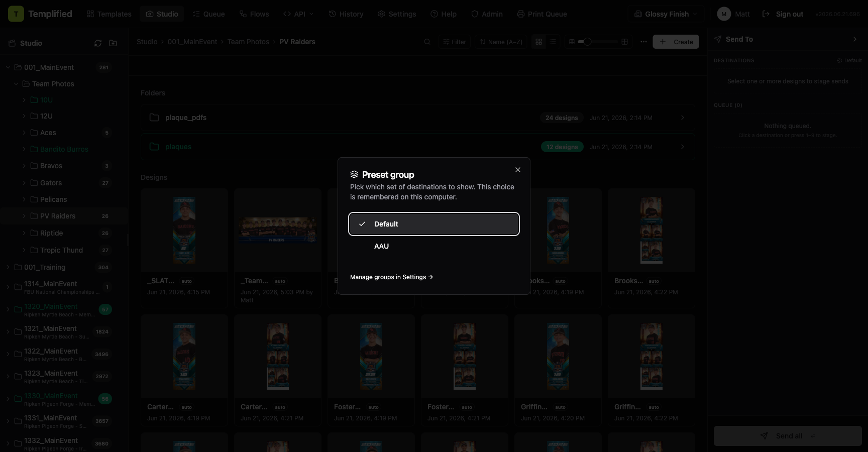This screenshot has width=868, height=452.
Task: Click the PV Raiders folder icon in tree
Action: (34, 216)
